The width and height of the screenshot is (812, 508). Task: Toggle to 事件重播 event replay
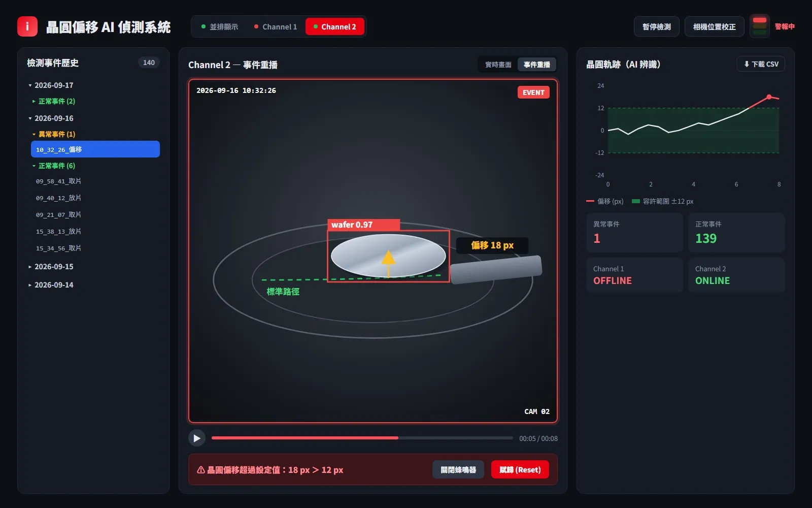click(537, 65)
